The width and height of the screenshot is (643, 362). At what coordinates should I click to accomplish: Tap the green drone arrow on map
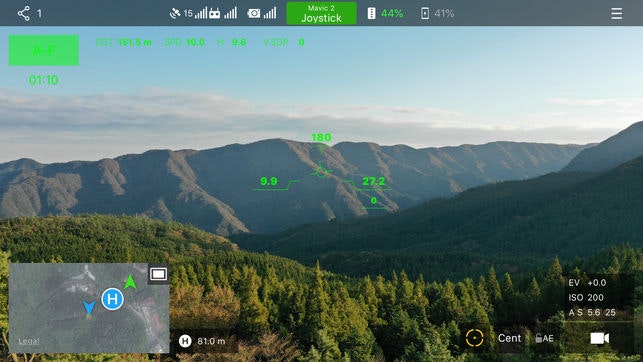(130, 282)
